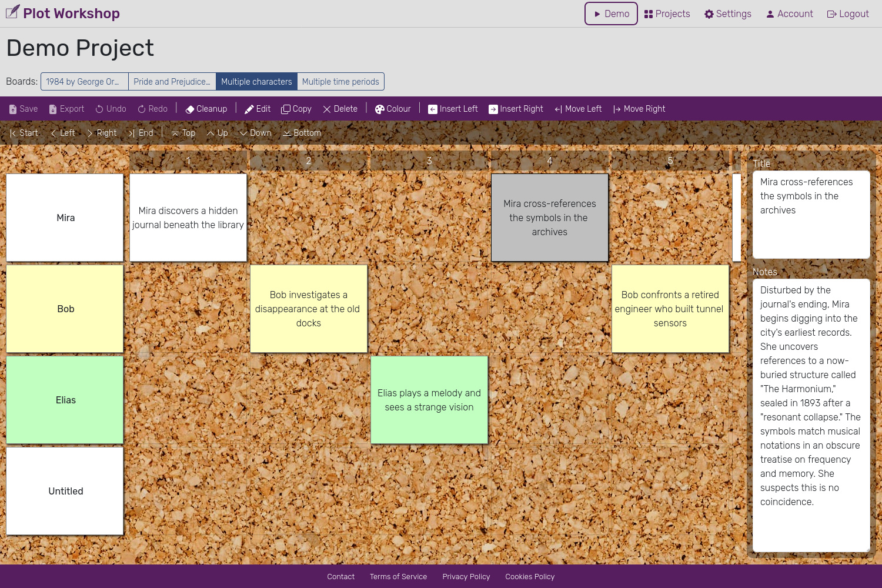Open the Contact link
The width and height of the screenshot is (882, 588).
[341, 577]
